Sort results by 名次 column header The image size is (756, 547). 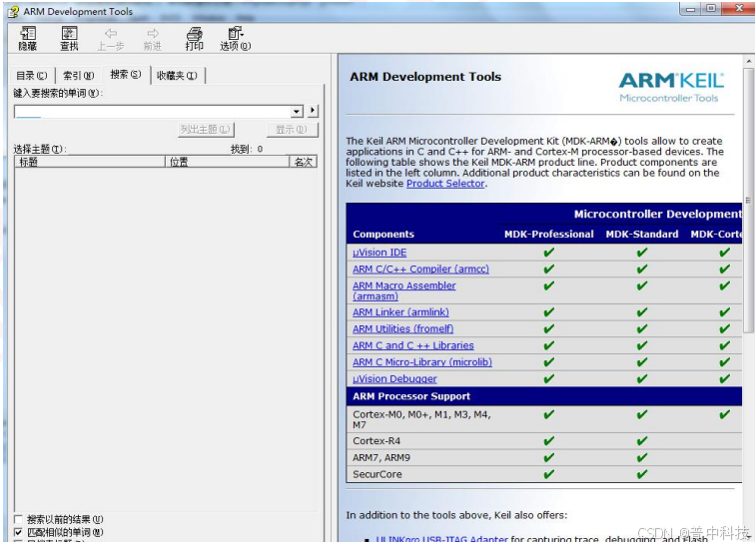point(304,162)
